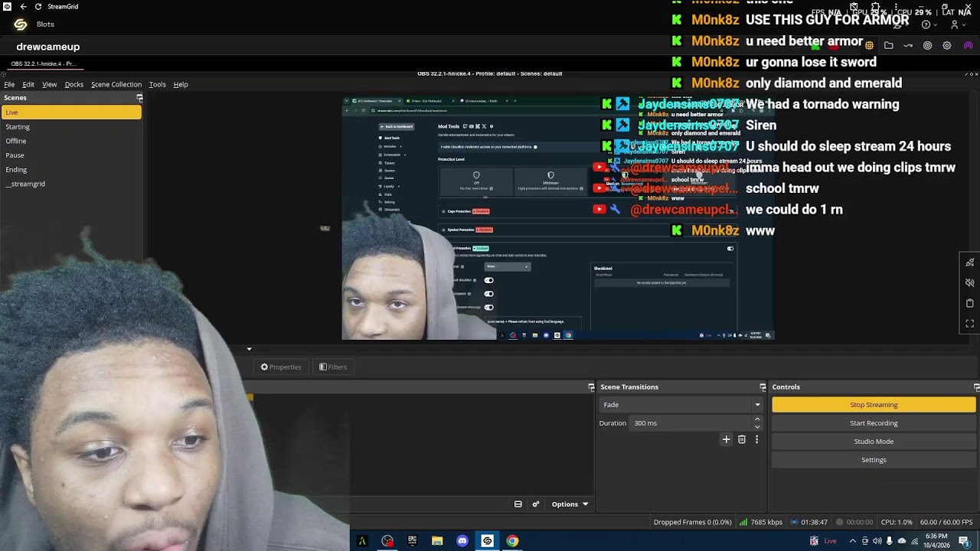Open the Docks menu
Screen dimensions: 980x551
click(73, 84)
